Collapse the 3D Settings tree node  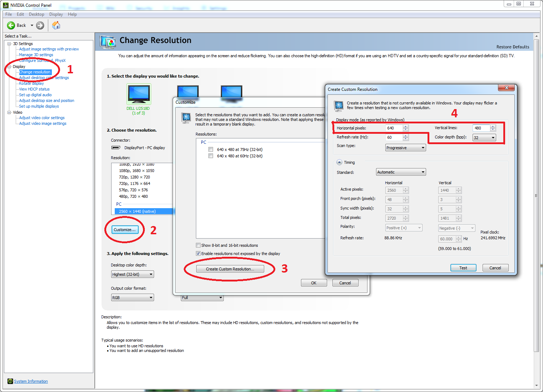tap(9, 44)
